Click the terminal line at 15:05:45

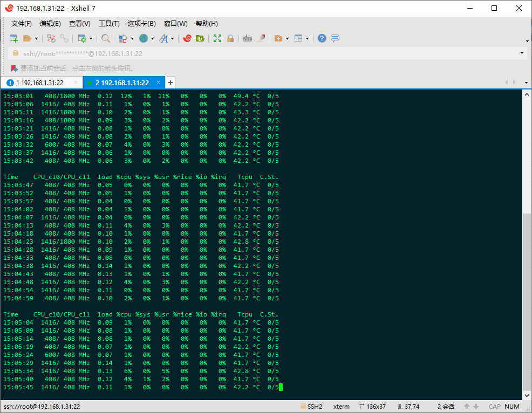click(x=141, y=387)
